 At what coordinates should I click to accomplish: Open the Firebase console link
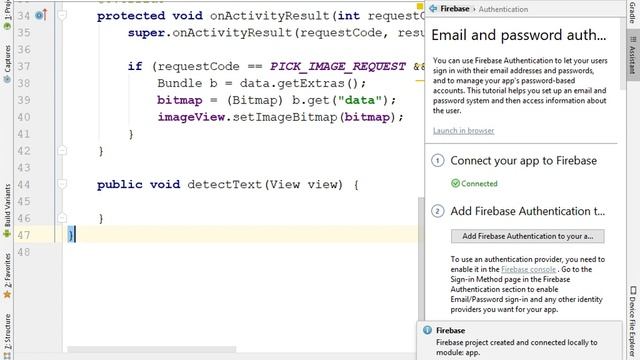(x=528, y=269)
